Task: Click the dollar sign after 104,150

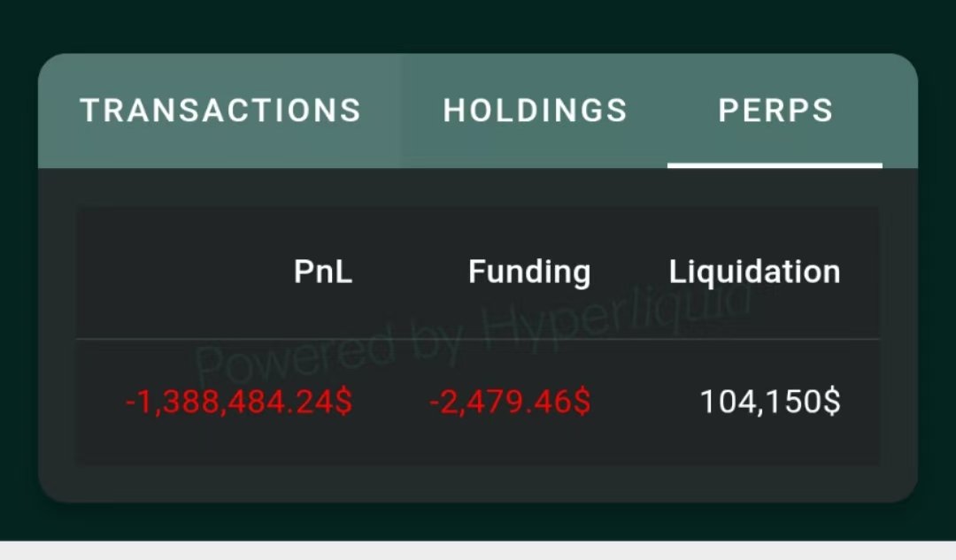Action: click(x=832, y=402)
